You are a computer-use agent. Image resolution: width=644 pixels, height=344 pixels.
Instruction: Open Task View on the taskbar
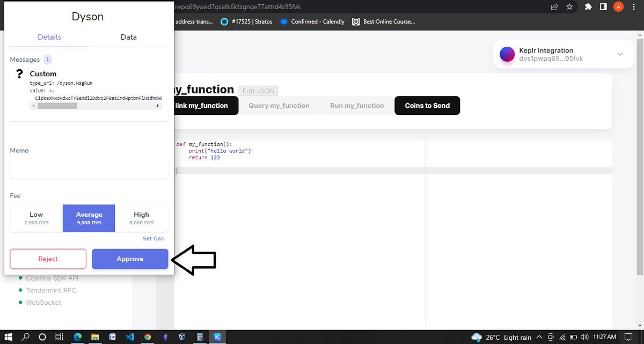pos(60,337)
